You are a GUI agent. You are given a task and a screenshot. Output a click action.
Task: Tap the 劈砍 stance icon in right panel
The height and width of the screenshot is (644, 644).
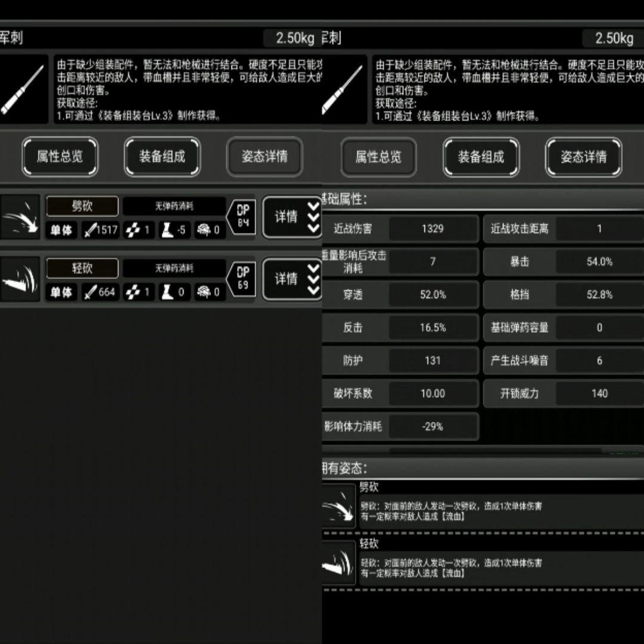click(x=339, y=506)
